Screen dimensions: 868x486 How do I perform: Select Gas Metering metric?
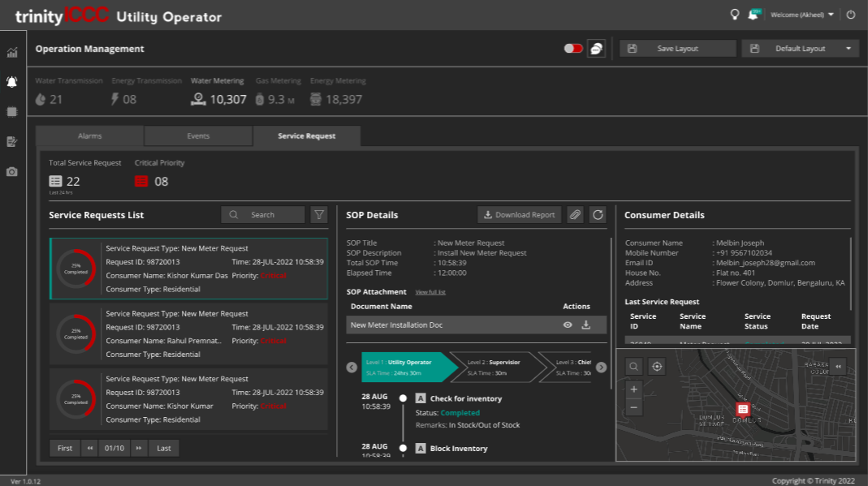pos(278,91)
